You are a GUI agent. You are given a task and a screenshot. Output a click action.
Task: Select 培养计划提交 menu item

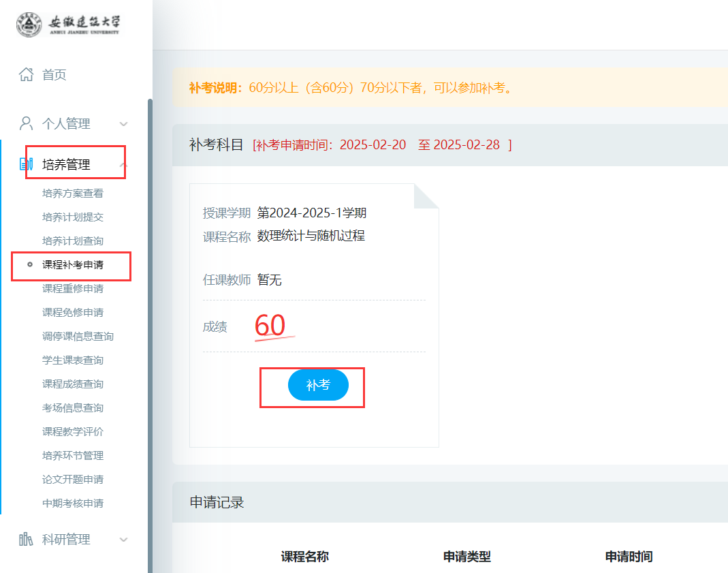73,217
